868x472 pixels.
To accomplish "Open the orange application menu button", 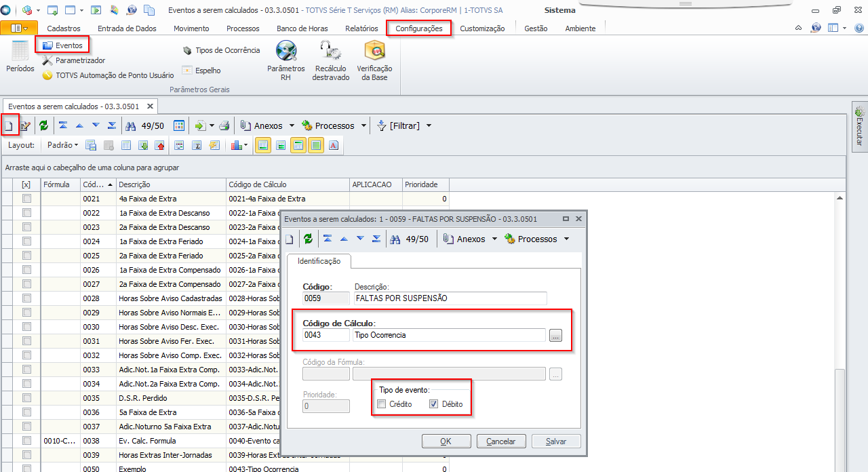I will 19,28.
